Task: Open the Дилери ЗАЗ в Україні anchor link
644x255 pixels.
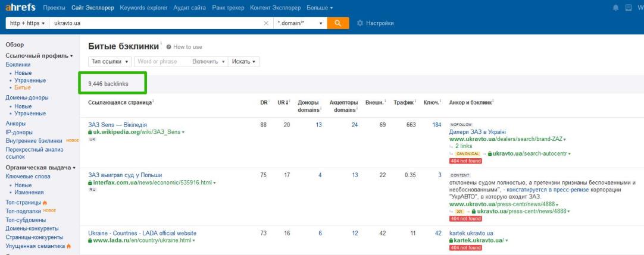Action: [x=478, y=132]
